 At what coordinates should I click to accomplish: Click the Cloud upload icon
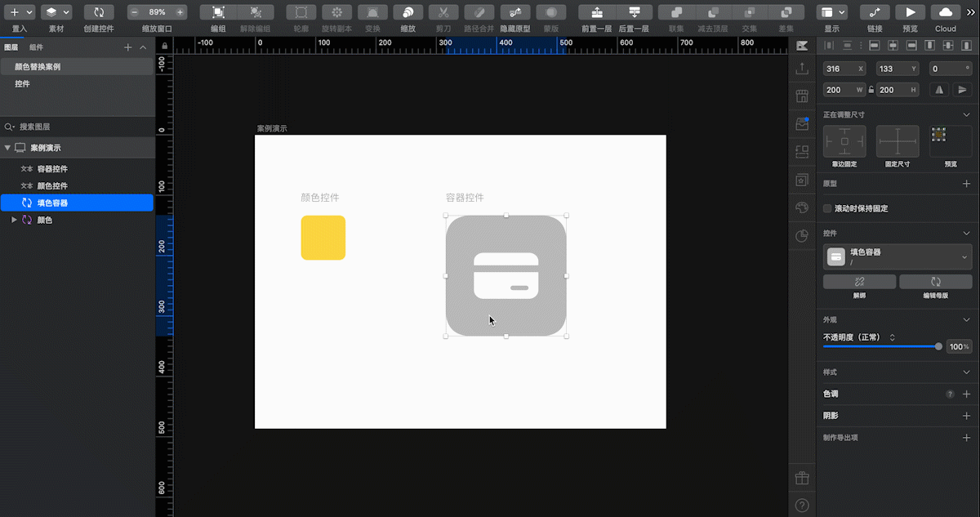[946, 12]
